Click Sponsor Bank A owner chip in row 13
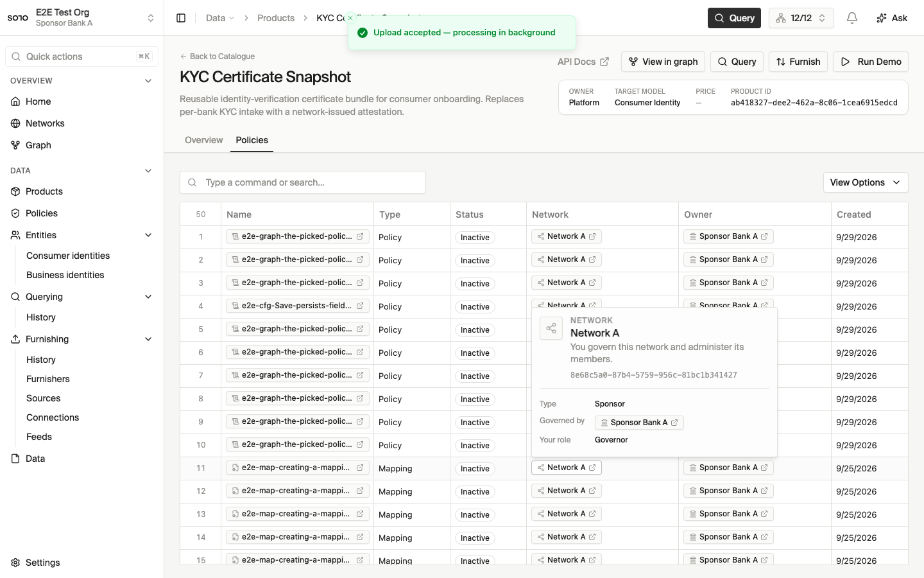The width and height of the screenshot is (924, 578). point(728,514)
